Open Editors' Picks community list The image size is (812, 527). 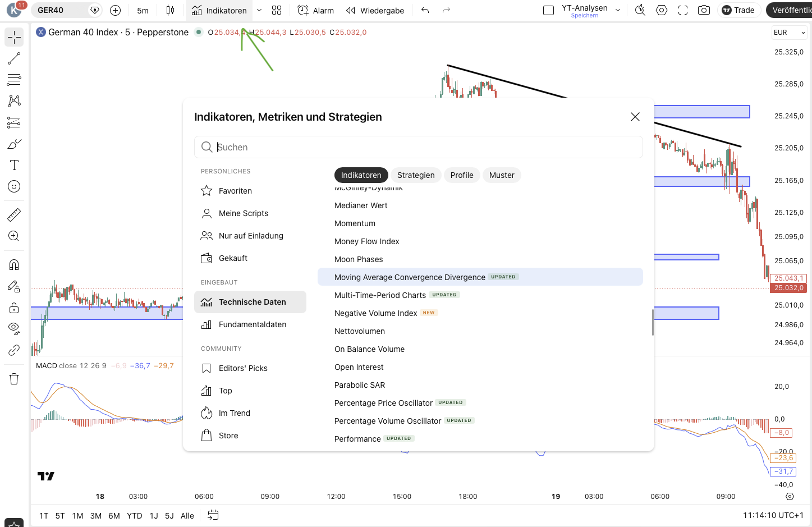pyautogui.click(x=250, y=368)
